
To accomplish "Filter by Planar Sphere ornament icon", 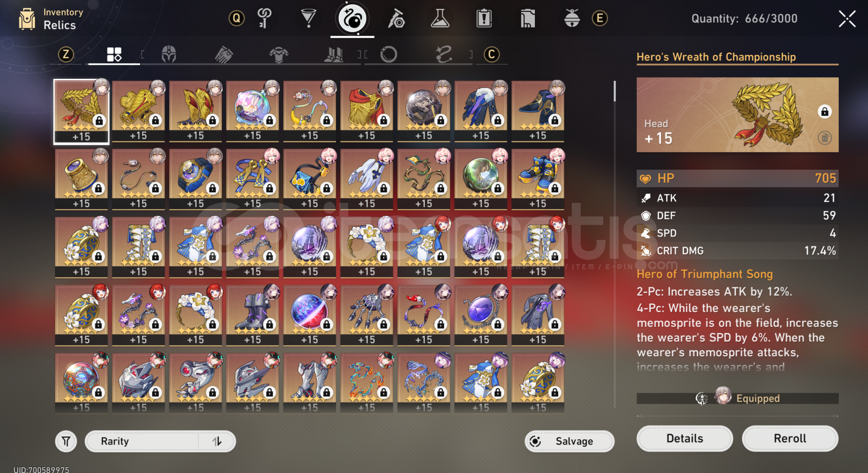I will [x=389, y=55].
